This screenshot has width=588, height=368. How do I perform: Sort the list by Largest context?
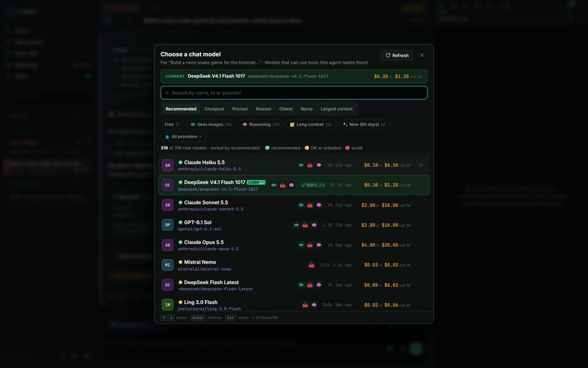tap(337, 109)
